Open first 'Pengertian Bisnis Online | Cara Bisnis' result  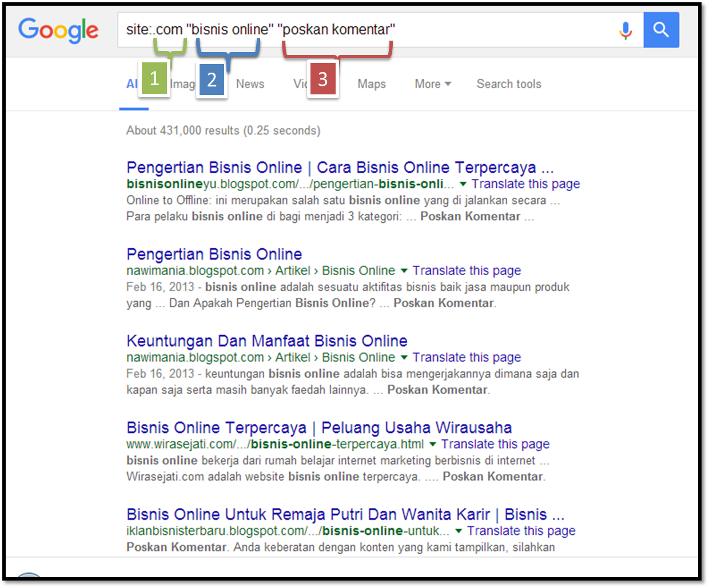point(340,168)
